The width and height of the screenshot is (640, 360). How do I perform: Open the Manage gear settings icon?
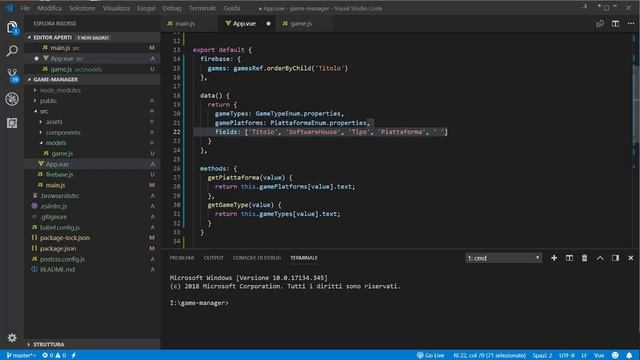click(x=12, y=338)
